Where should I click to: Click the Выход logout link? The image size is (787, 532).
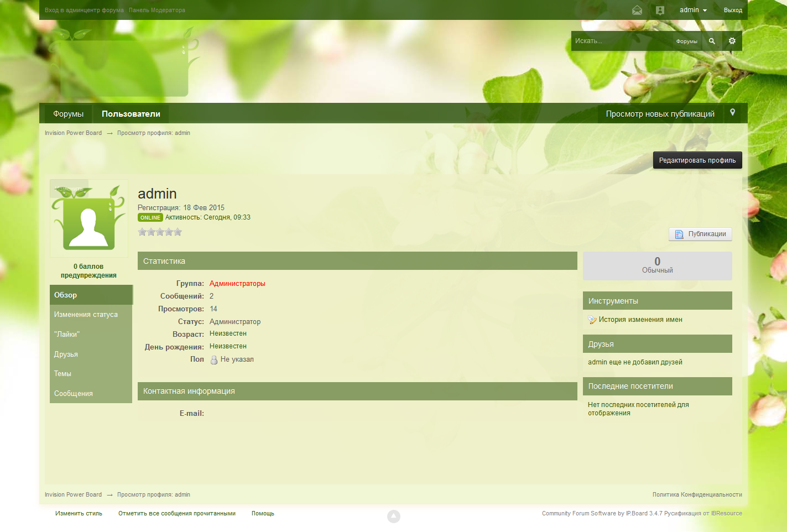click(x=732, y=10)
